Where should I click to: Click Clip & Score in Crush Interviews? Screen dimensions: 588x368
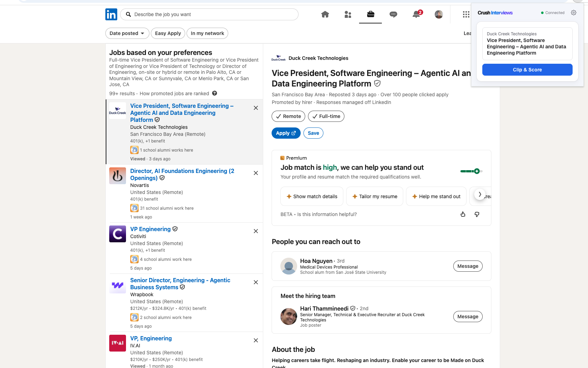[x=527, y=70]
